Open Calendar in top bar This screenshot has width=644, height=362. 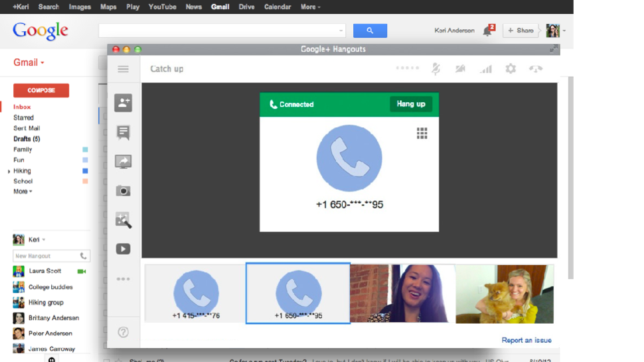[278, 7]
